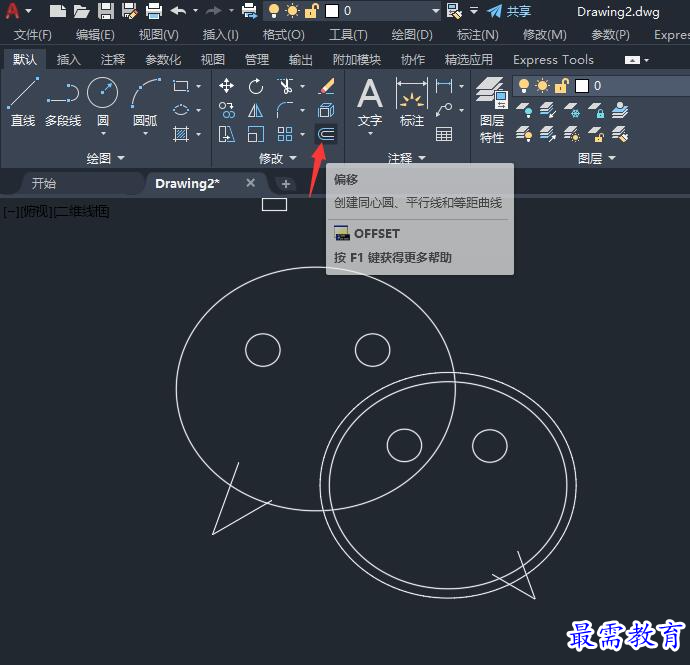
Task: Select the Line (直线) tool
Action: pos(23,102)
